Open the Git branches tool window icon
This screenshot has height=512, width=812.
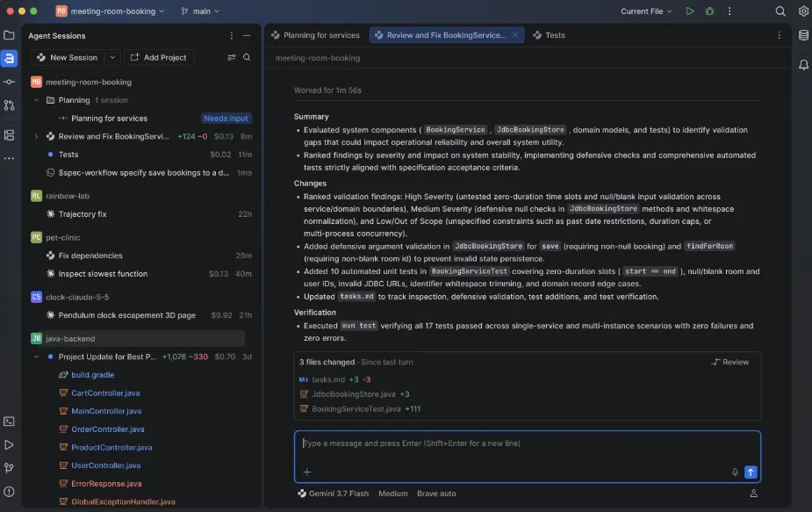coord(9,468)
